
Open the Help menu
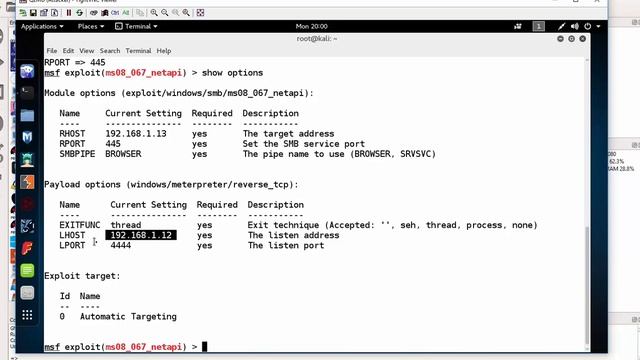tap(164, 51)
